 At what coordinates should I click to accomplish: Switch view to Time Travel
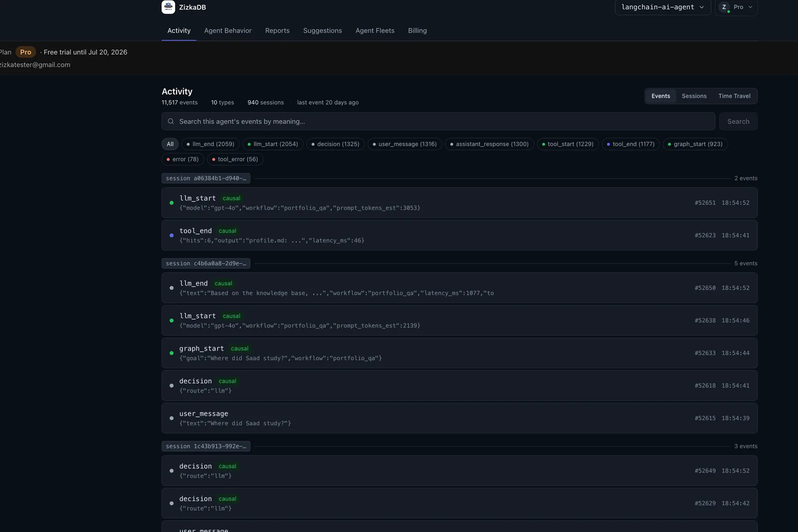[x=734, y=96]
